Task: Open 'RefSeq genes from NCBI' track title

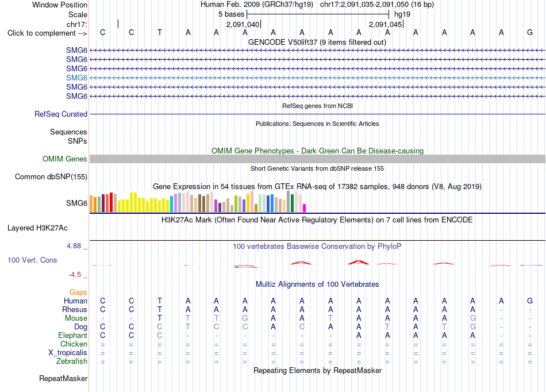Action: (317, 106)
